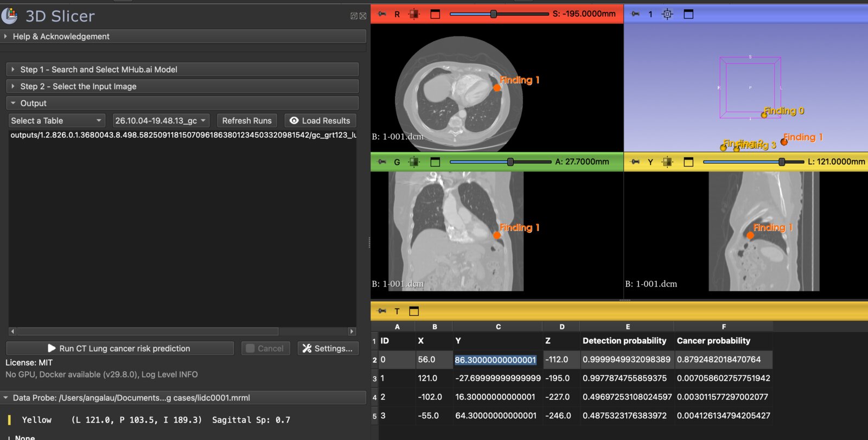
Task: Click pin icon in Yellow slice view
Action: 635,162
